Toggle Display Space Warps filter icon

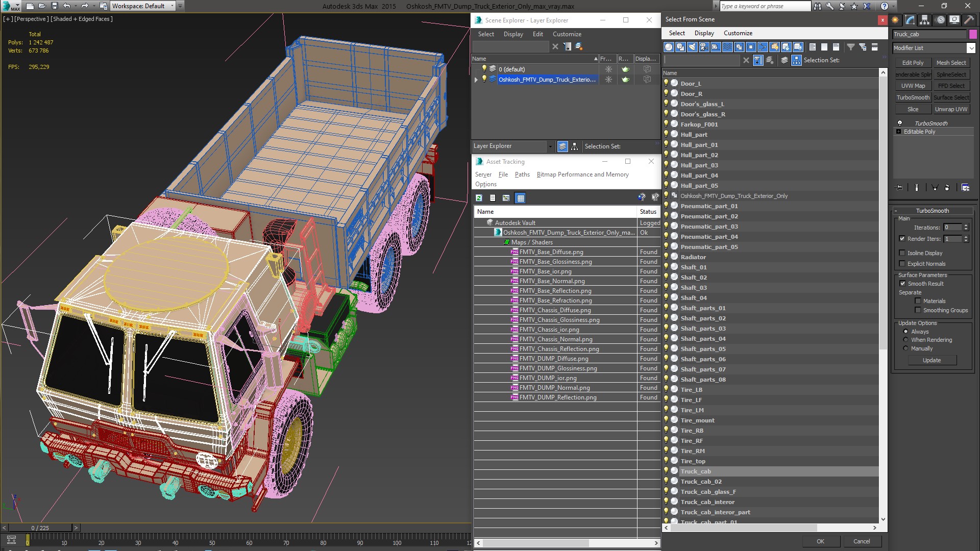[x=727, y=47]
